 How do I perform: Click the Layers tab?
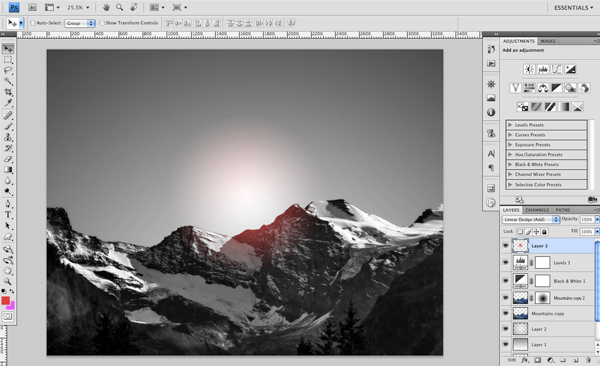coord(511,210)
